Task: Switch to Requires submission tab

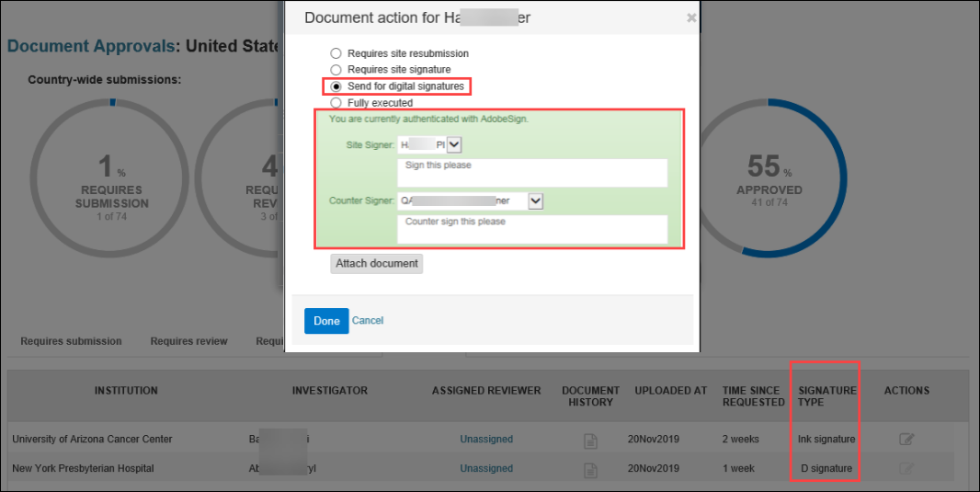Action: 72,341
